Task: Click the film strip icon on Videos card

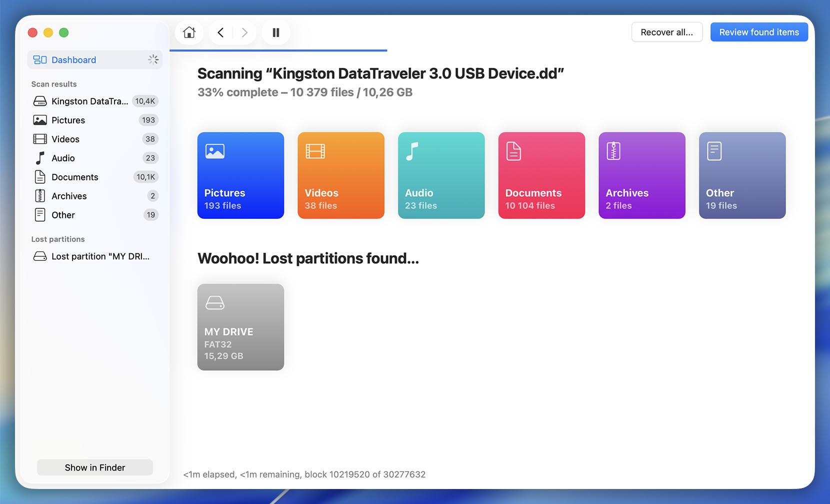Action: (315, 151)
